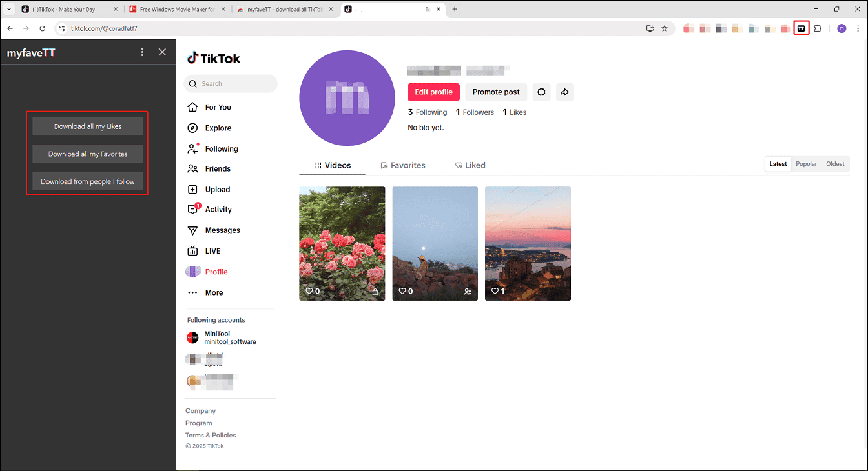Open Profile in sidebar

(207, 272)
